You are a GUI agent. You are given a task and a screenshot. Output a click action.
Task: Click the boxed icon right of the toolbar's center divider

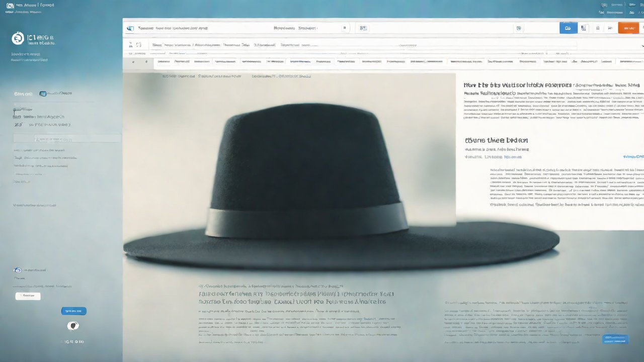pos(363,29)
